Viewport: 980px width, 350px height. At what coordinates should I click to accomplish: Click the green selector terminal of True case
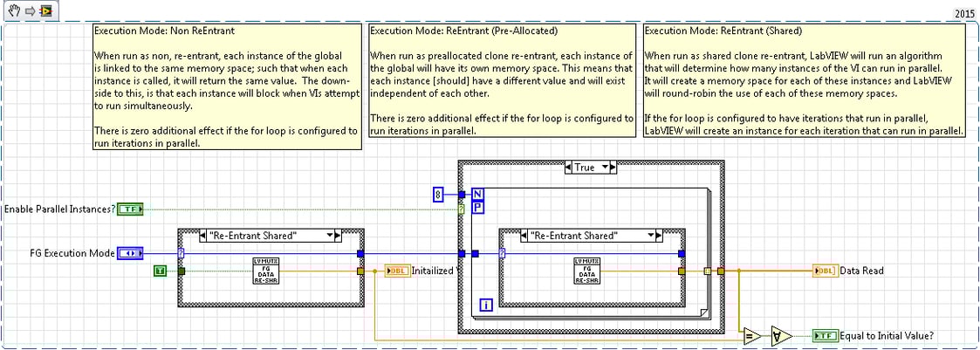[462, 209]
